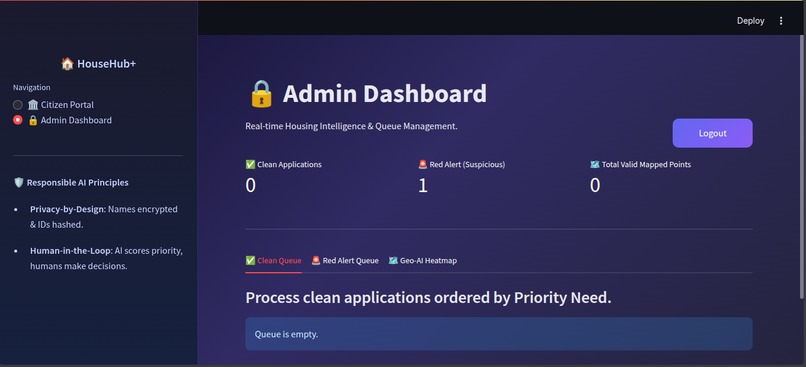
Task: Open the Deploy option in header
Action: [750, 21]
